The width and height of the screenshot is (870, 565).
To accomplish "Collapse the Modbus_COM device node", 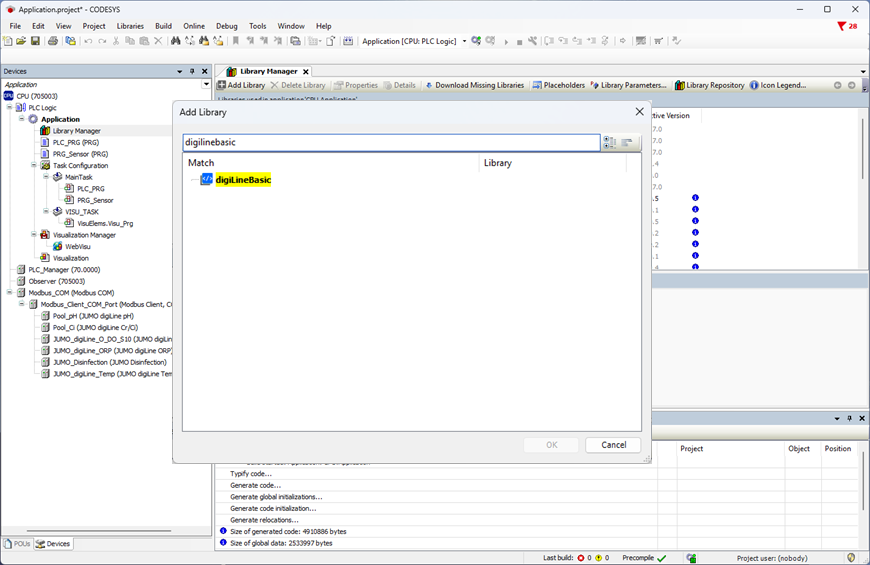I will click(x=9, y=292).
